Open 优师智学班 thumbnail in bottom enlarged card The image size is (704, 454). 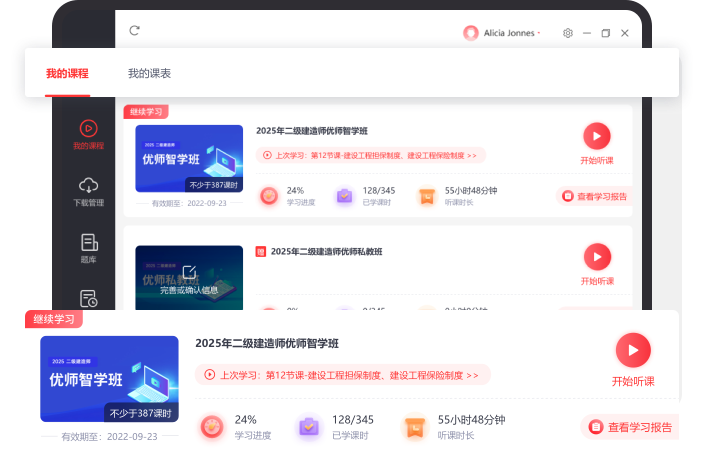point(109,378)
